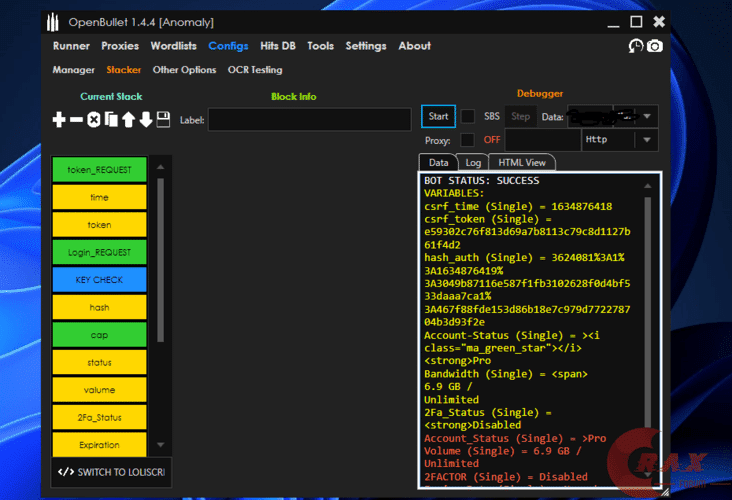Click the clone block icon
The height and width of the screenshot is (500, 732).
pyautogui.click(x=111, y=120)
